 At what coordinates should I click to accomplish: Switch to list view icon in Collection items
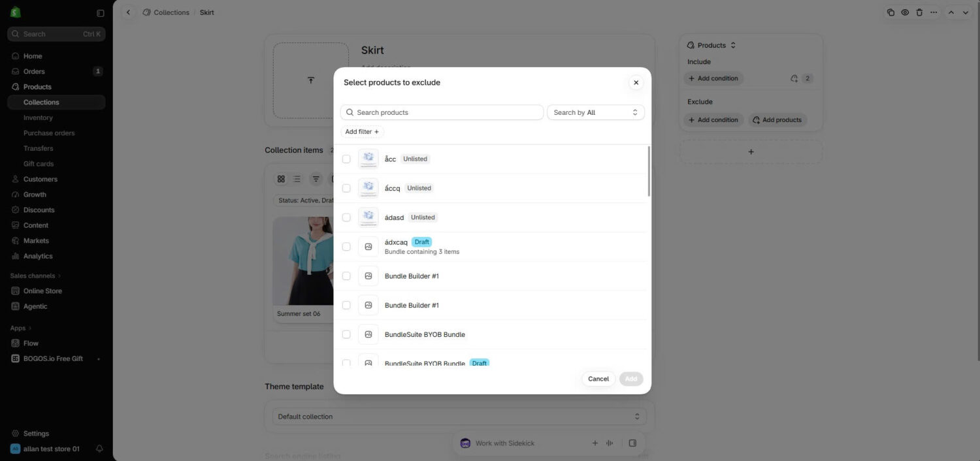(297, 179)
